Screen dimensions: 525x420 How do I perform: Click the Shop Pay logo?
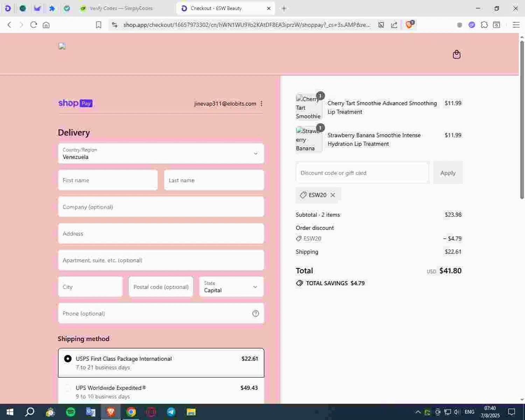tap(75, 103)
